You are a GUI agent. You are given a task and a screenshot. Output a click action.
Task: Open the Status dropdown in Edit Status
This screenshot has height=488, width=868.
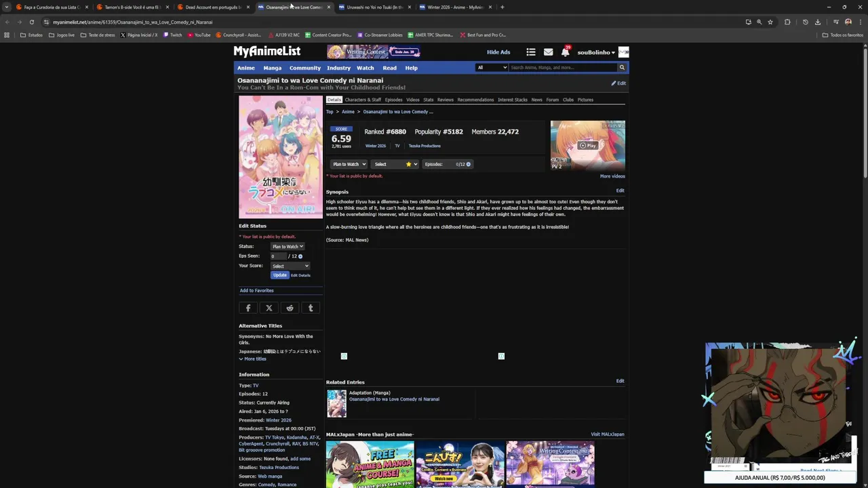point(288,247)
